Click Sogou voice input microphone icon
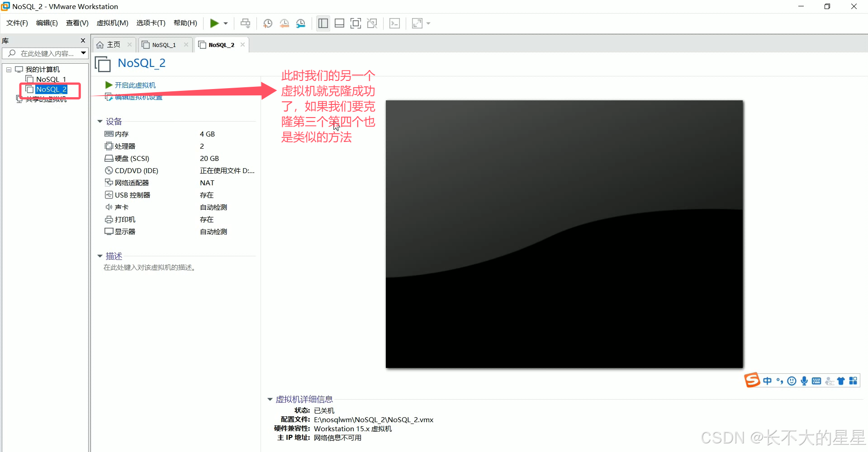The width and height of the screenshot is (868, 452). point(804,381)
